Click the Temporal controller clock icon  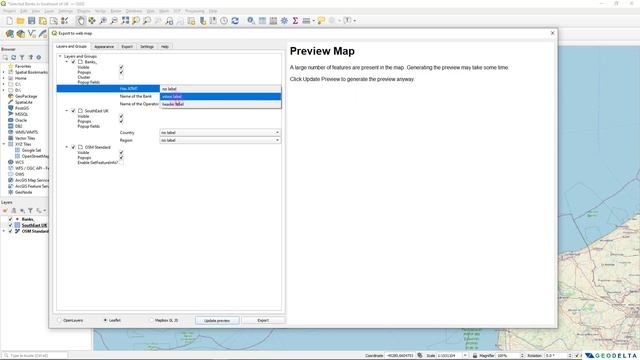[224, 21]
